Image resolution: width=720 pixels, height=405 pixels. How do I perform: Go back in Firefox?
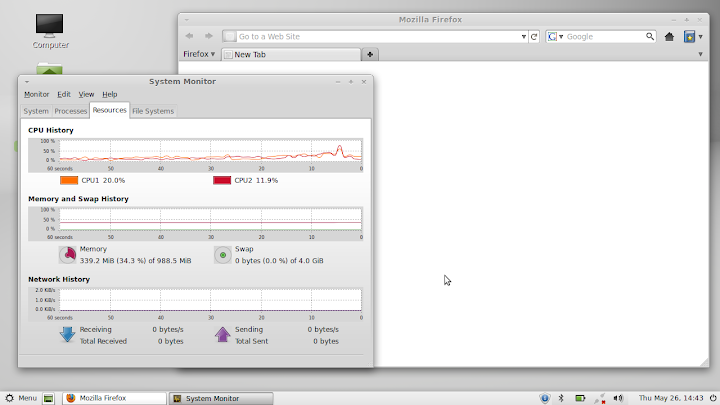tap(189, 36)
